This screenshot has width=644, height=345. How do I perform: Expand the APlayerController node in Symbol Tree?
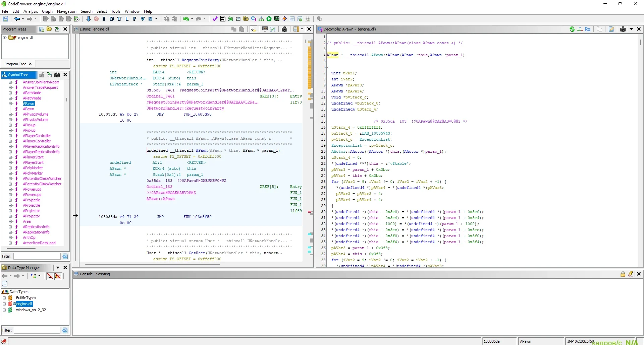(x=10, y=136)
